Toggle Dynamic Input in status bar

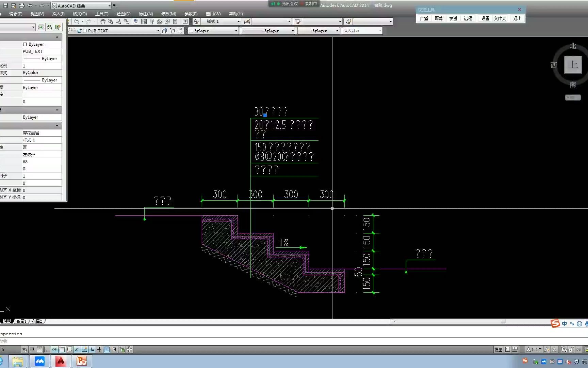pos(92,349)
